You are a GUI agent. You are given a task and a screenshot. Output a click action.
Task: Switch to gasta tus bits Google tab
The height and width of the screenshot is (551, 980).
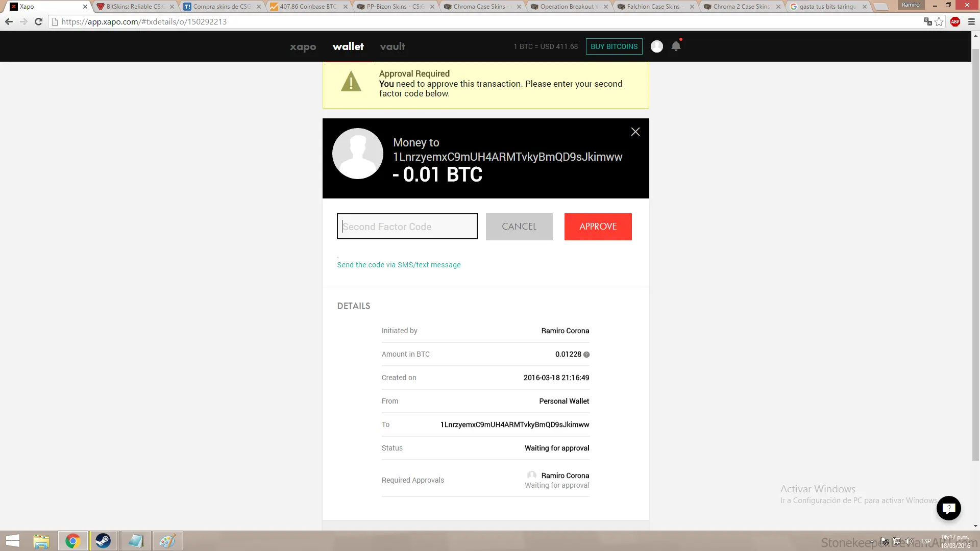click(828, 7)
